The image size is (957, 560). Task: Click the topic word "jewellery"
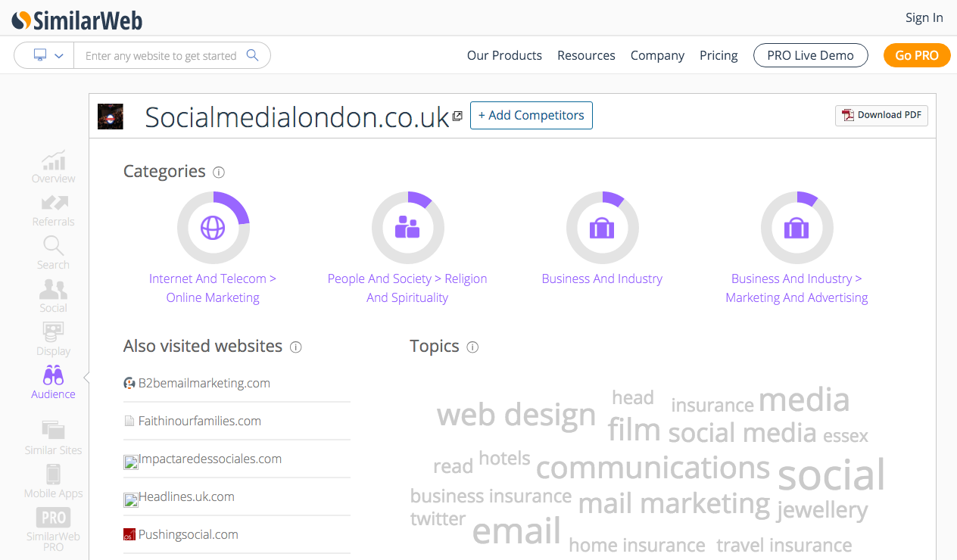(822, 510)
